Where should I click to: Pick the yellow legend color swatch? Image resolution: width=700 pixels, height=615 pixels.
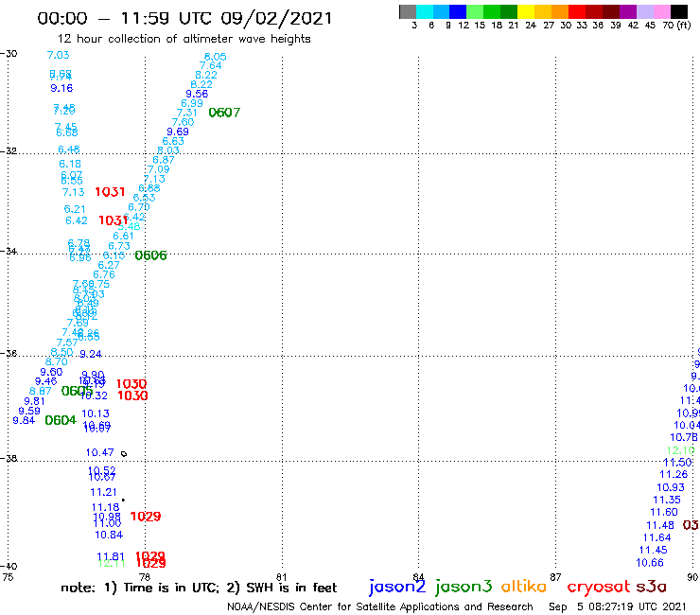[x=526, y=11]
